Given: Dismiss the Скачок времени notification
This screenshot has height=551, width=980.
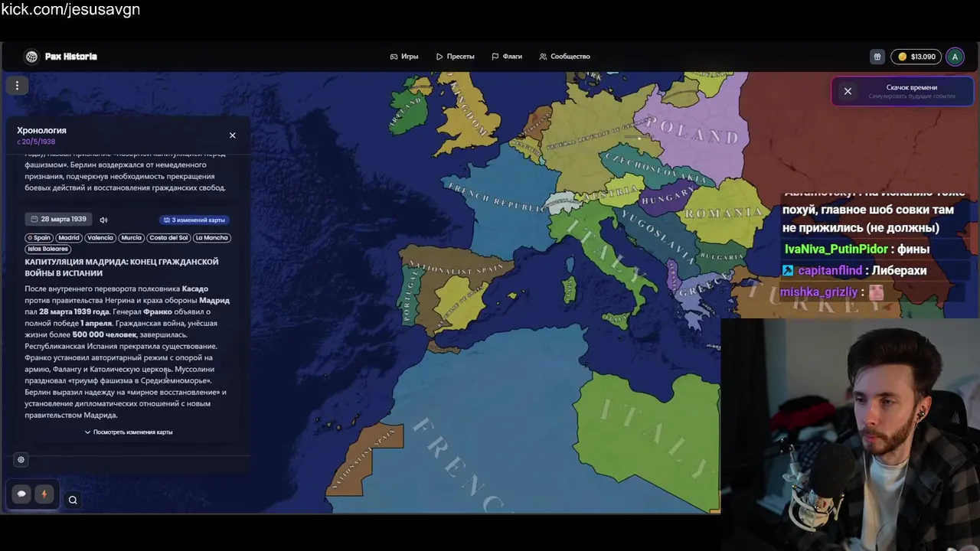Looking at the screenshot, I should click(x=848, y=91).
